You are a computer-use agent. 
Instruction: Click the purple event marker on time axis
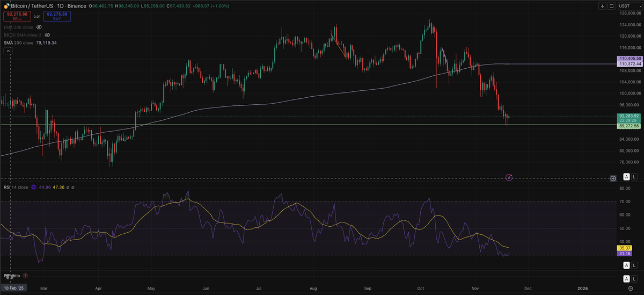pos(509,177)
